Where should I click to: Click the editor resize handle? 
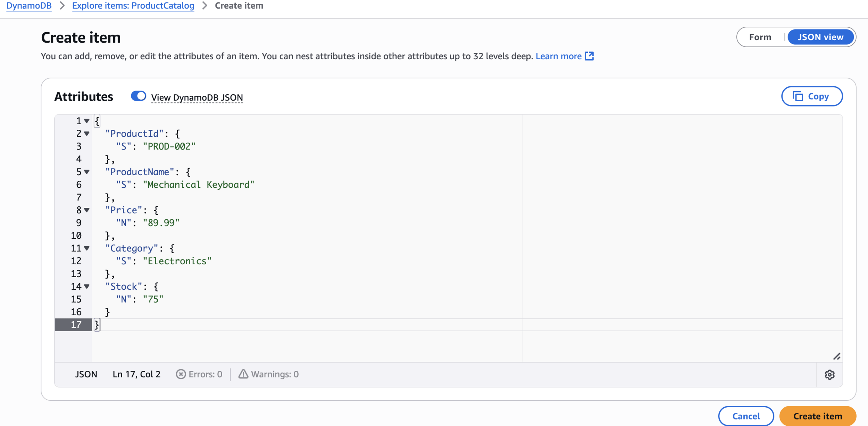click(836, 357)
